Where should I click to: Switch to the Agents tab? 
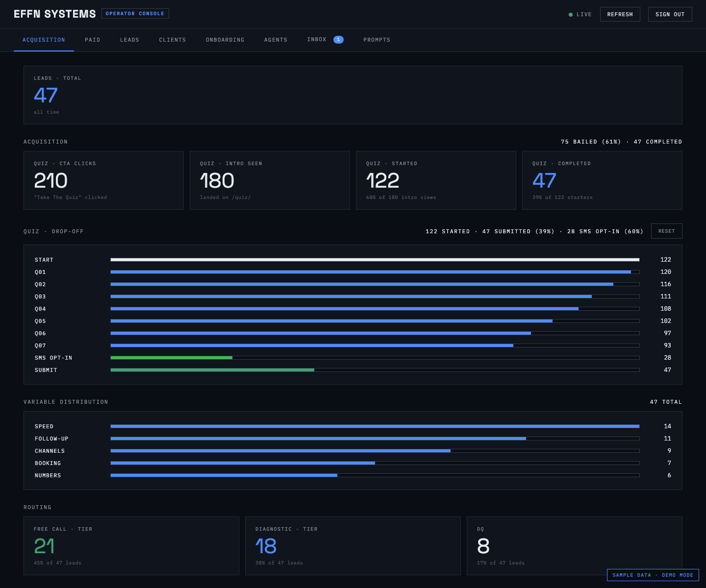pos(276,40)
